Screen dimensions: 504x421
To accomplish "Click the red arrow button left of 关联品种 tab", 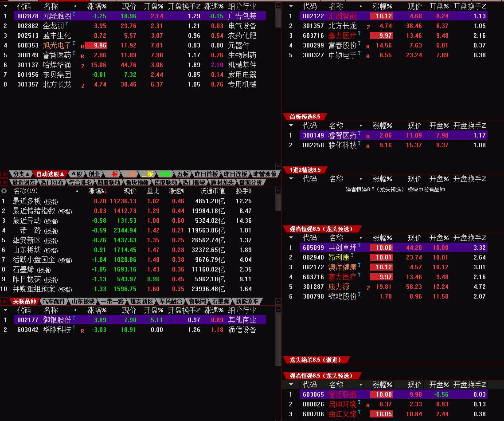I will (4, 301).
